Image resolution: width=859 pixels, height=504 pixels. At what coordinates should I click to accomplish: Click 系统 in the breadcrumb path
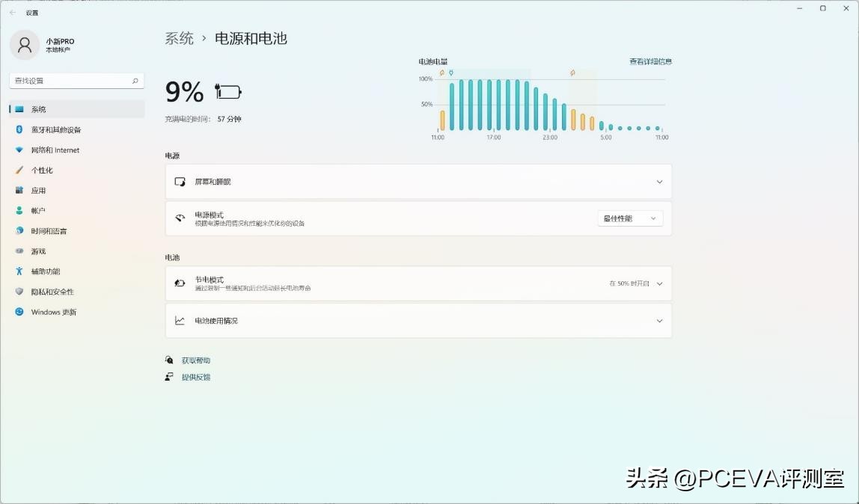pyautogui.click(x=178, y=38)
